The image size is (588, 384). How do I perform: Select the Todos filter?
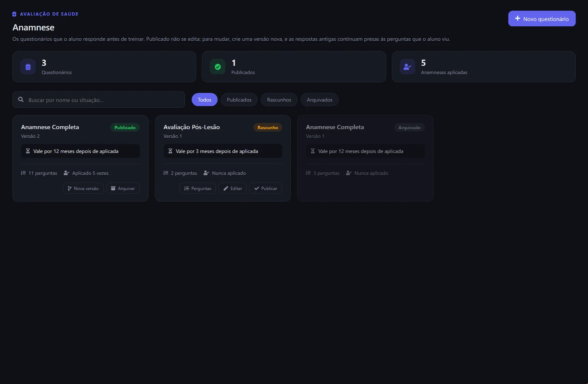[204, 99]
